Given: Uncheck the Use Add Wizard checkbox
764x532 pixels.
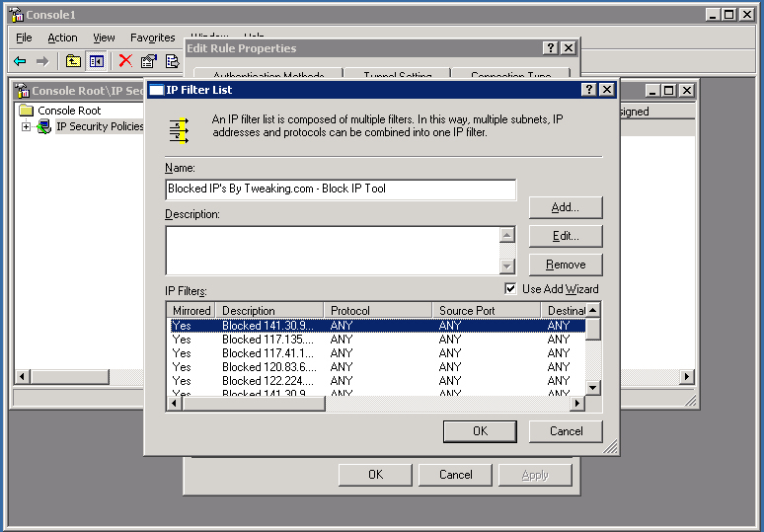Looking at the screenshot, I should (x=510, y=289).
